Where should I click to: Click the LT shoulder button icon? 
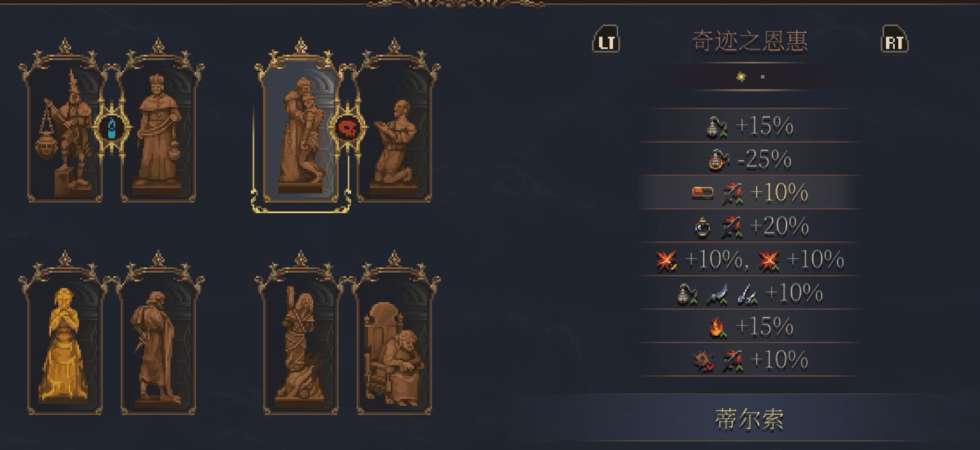(606, 40)
